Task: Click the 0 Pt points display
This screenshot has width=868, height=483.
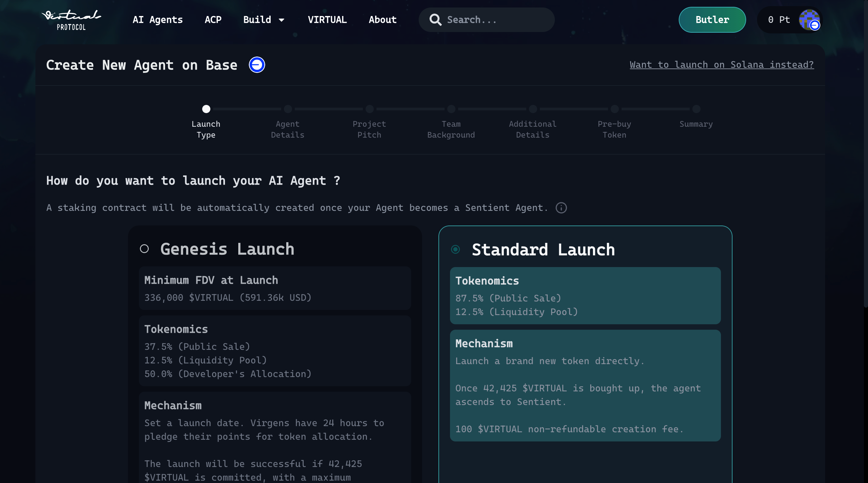Action: [x=779, y=20]
